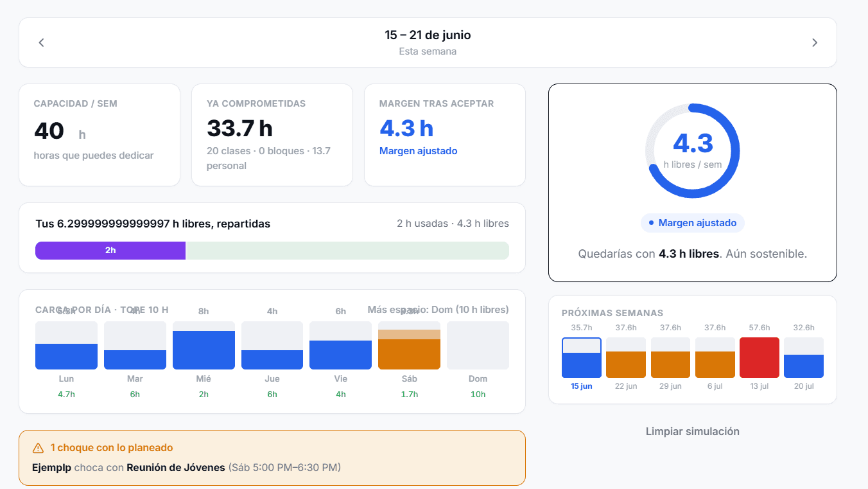Click the Mié day load bar
The image size is (868, 489).
point(204,346)
